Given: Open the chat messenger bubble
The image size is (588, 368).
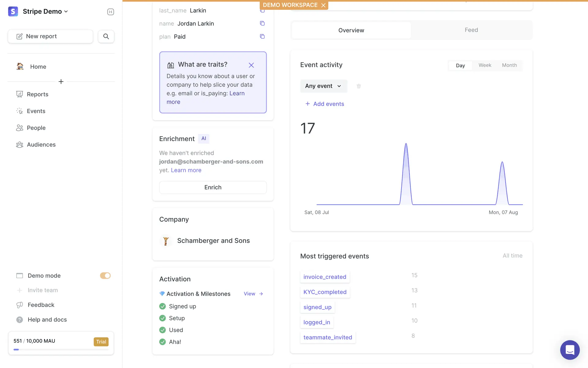Looking at the screenshot, I should pyautogui.click(x=570, y=350).
